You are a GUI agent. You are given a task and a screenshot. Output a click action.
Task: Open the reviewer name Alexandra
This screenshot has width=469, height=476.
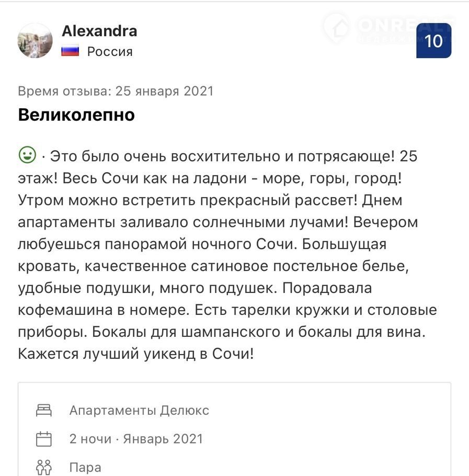pyautogui.click(x=99, y=31)
